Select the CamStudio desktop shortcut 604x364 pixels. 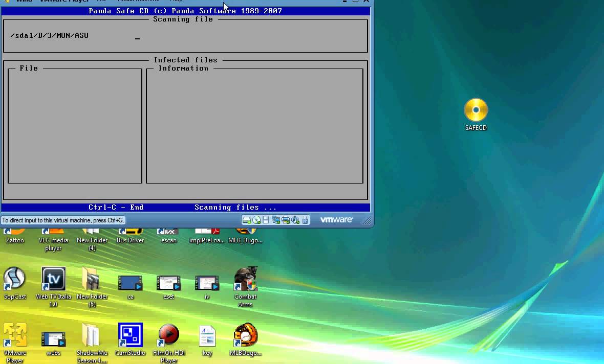pyautogui.click(x=130, y=339)
